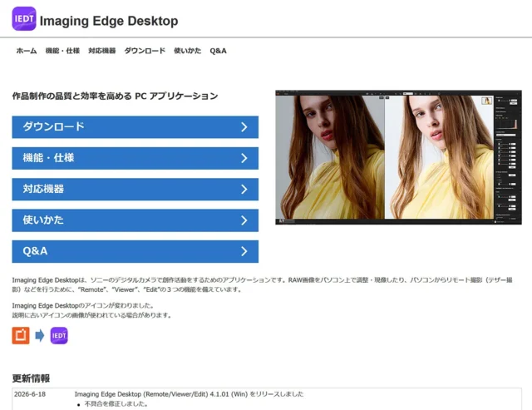Click the chevron arrow on the blue 機能・仕様 button
Image resolution: width=532 pixels, height=410 pixels.
pyautogui.click(x=244, y=158)
